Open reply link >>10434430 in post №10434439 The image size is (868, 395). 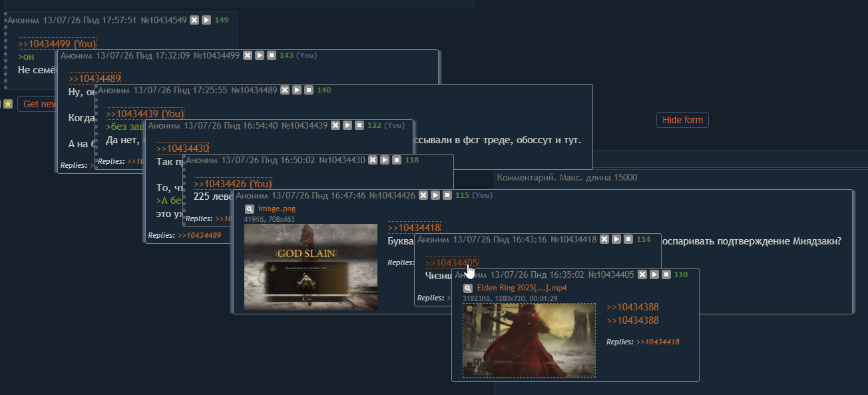[182, 149]
